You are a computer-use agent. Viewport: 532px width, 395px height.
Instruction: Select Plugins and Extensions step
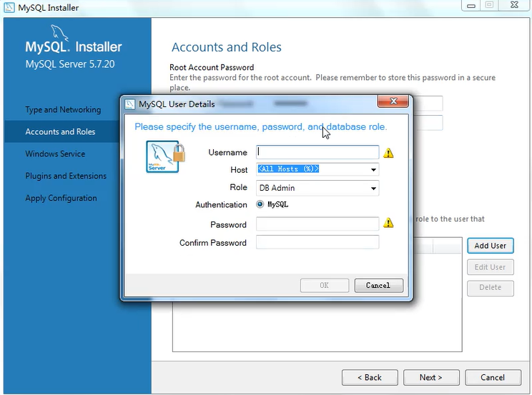(x=66, y=176)
